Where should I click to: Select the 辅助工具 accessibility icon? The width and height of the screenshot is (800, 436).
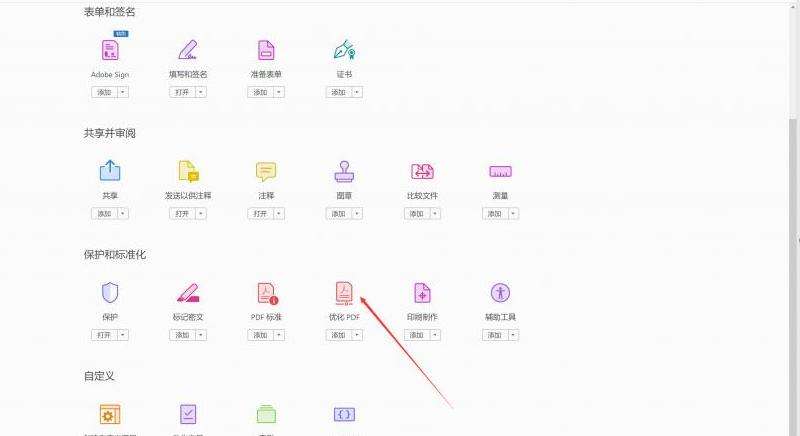tap(500, 293)
